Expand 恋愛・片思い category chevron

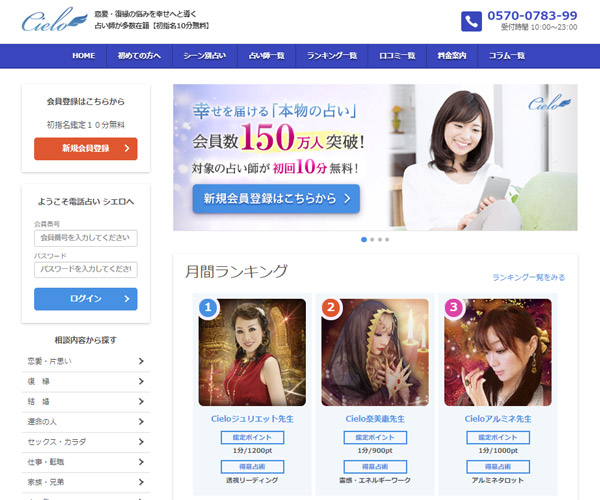point(141,361)
